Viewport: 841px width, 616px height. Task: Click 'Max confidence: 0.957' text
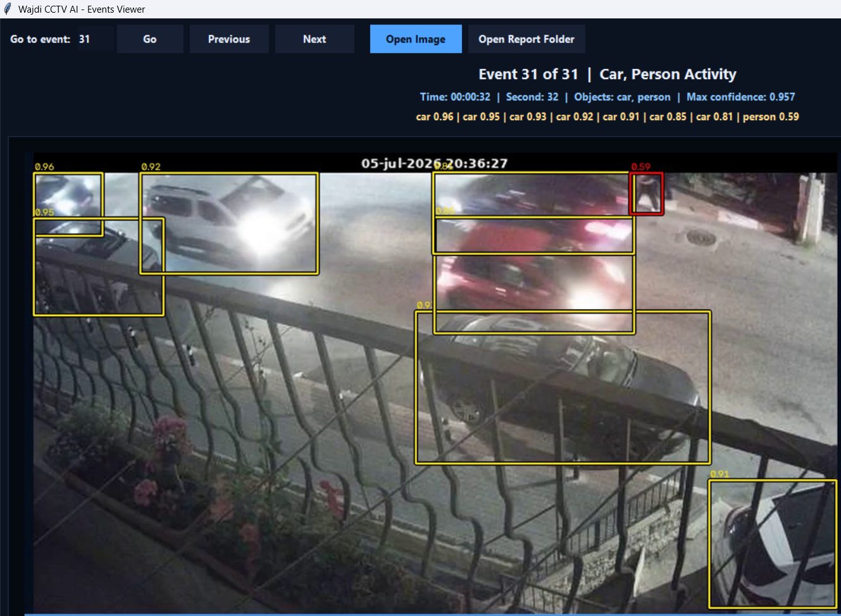click(x=741, y=97)
